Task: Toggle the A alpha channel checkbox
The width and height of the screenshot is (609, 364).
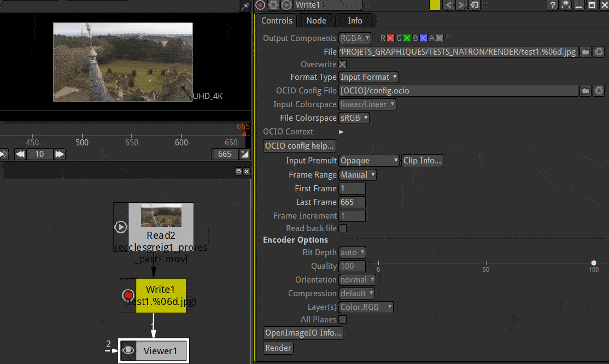Action: pyautogui.click(x=440, y=38)
